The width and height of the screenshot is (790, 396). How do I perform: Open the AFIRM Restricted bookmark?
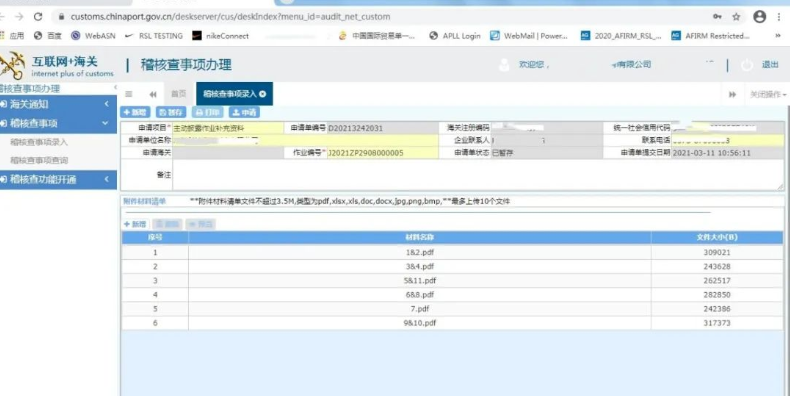(x=711, y=36)
